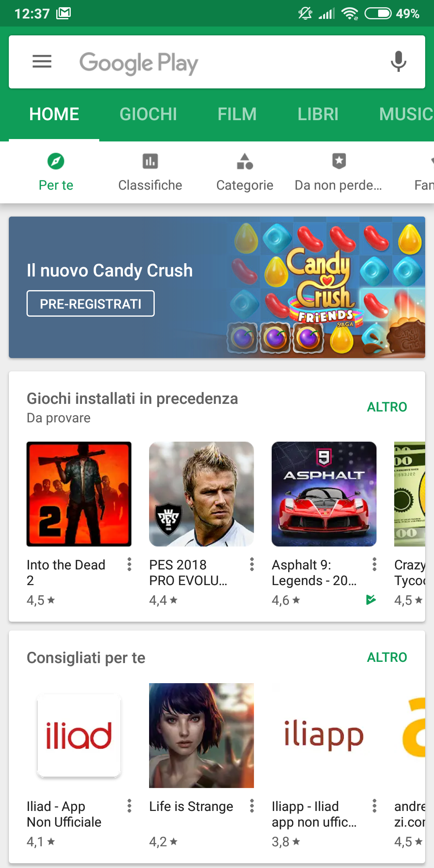434x868 pixels.
Task: Open Life is Strange app icon
Action: tap(201, 735)
